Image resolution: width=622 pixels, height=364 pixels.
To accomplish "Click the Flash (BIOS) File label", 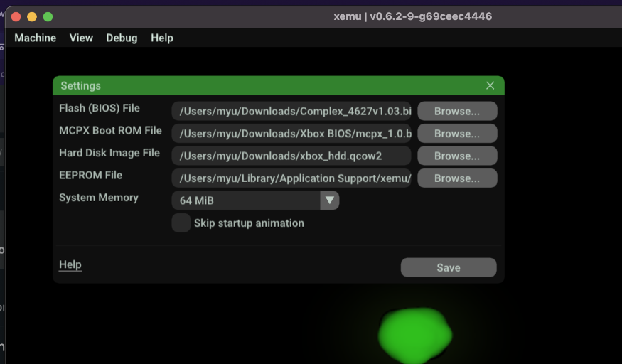I will (100, 108).
